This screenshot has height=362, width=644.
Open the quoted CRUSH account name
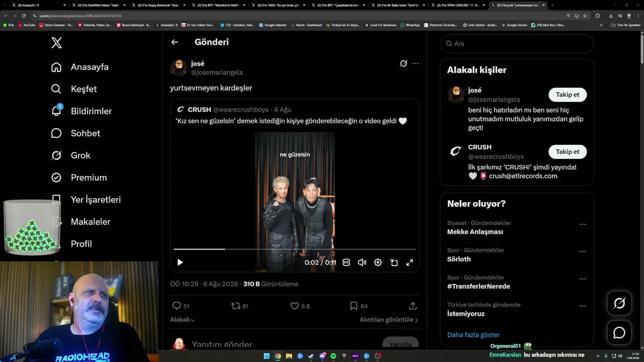click(x=199, y=110)
